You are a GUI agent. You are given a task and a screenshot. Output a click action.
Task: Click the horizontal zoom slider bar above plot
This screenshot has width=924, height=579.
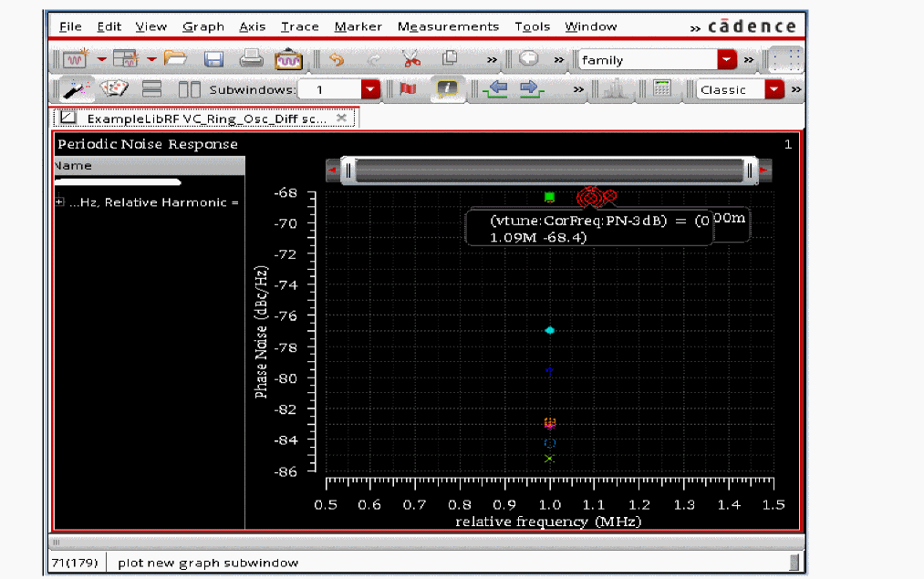(x=549, y=171)
